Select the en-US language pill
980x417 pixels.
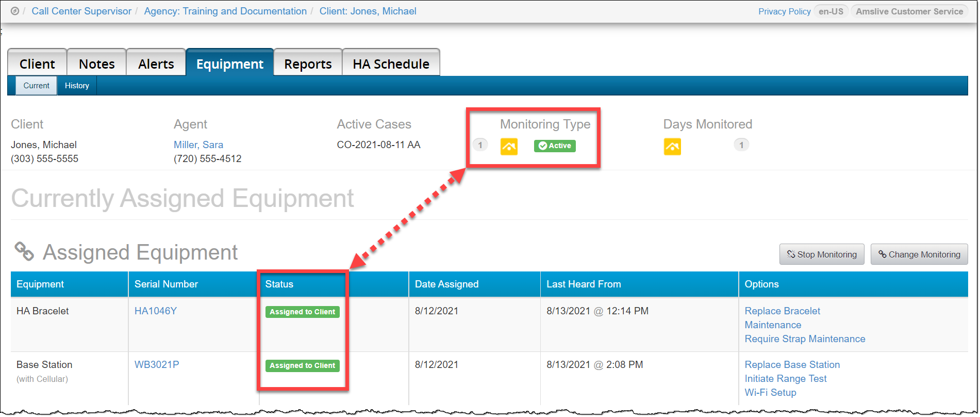point(831,11)
